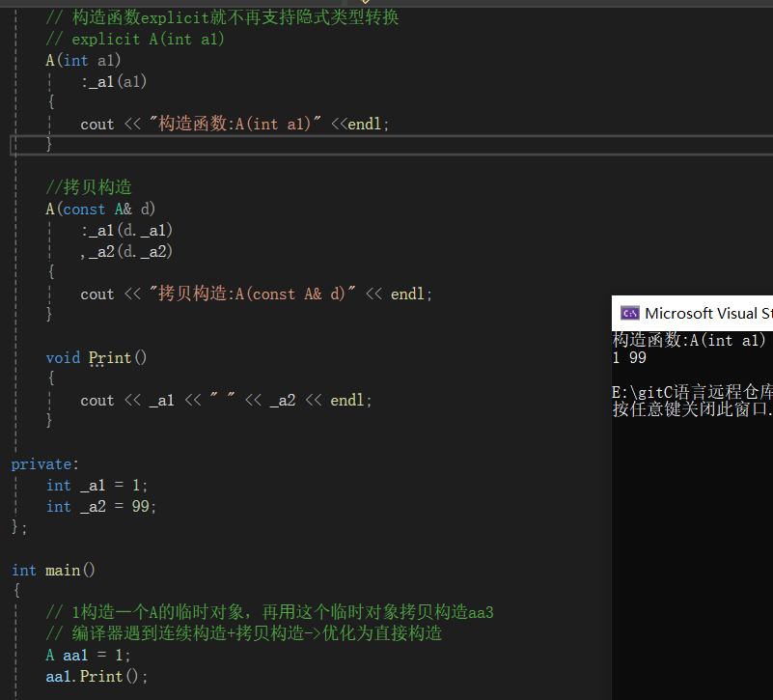Click the Microsoft Visual Studio console title text

pos(708,313)
